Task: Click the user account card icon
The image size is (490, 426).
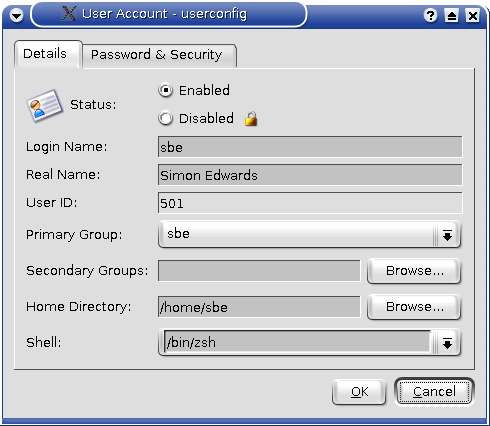Action: (44, 105)
